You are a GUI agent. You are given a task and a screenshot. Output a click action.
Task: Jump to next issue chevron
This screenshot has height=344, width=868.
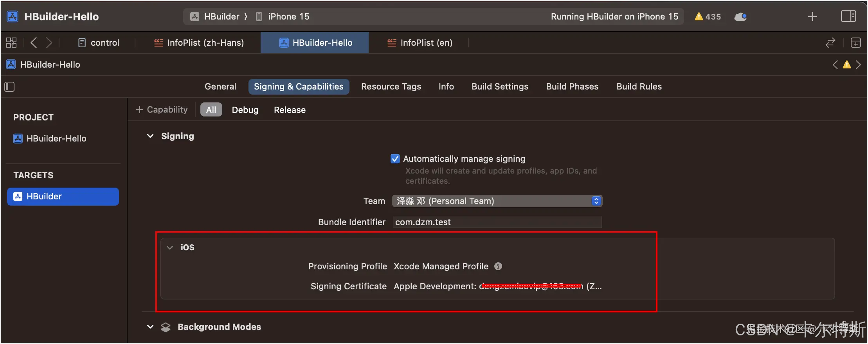click(858, 64)
